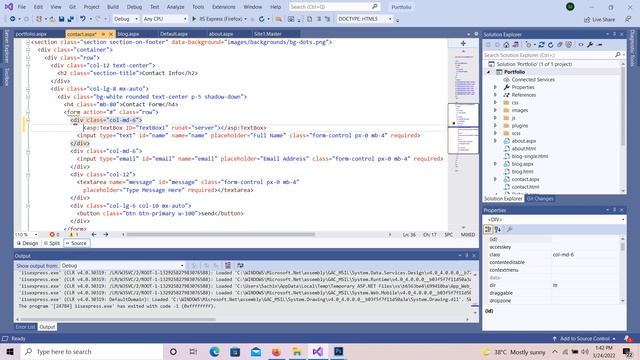
Task: Save the current file with the floppy icon
Action: tap(61, 19)
